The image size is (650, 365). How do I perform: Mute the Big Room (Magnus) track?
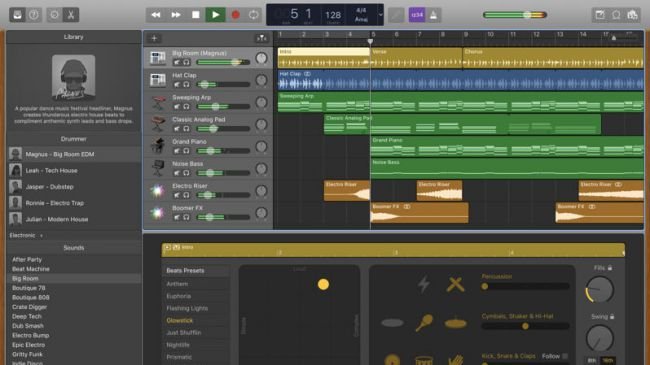177,62
